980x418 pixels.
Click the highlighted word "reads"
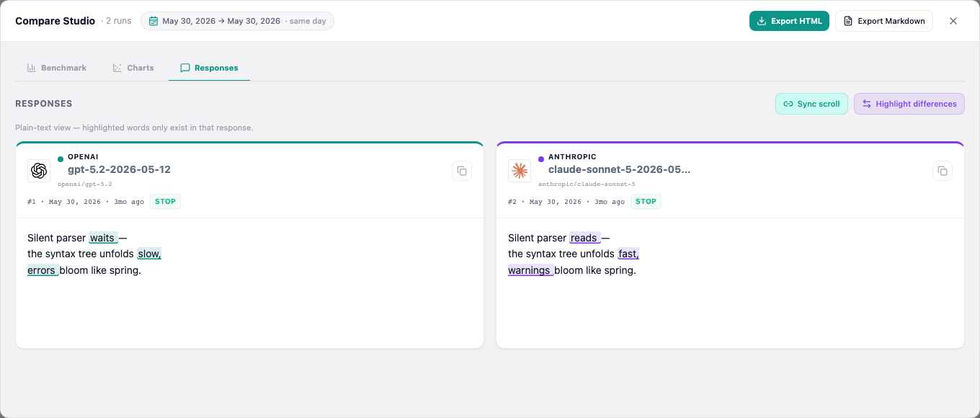(x=584, y=238)
